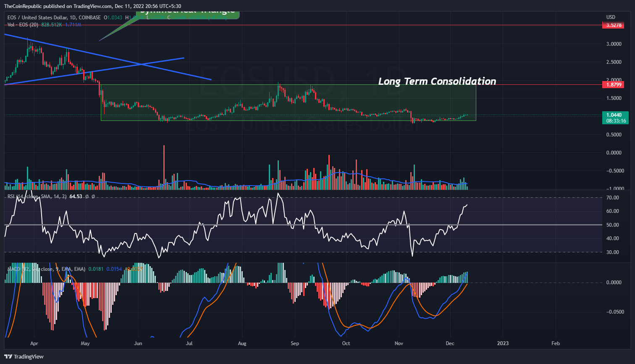Click the RSI 30.00 axis level
Screen dimensions: 635x364
[613, 252]
